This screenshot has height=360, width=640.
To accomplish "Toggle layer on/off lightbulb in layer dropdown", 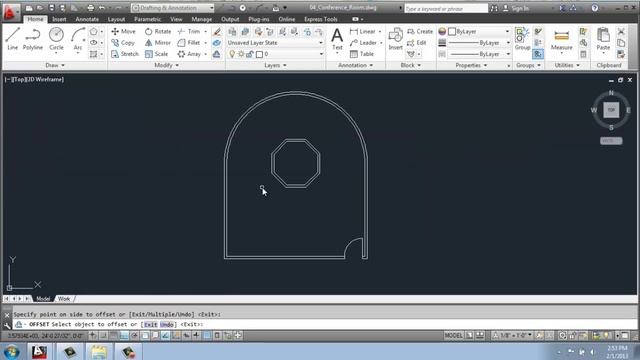I will click(232, 54).
